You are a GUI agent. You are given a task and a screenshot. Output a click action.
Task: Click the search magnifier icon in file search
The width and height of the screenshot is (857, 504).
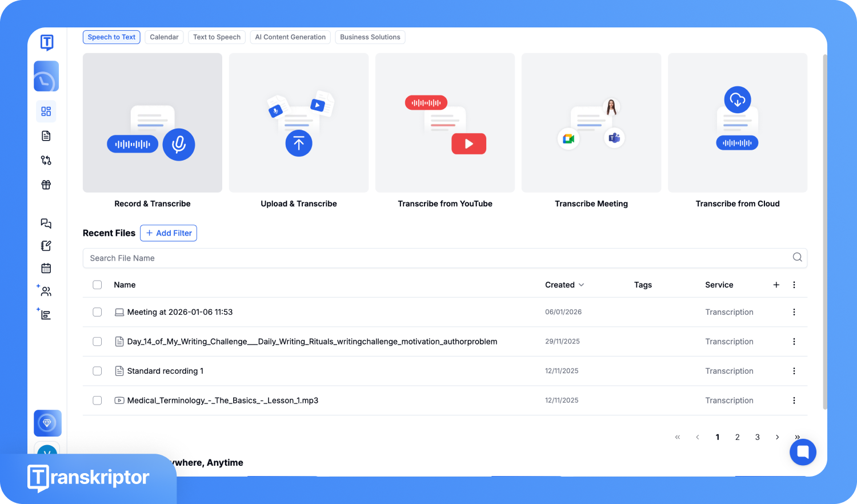pos(797,258)
